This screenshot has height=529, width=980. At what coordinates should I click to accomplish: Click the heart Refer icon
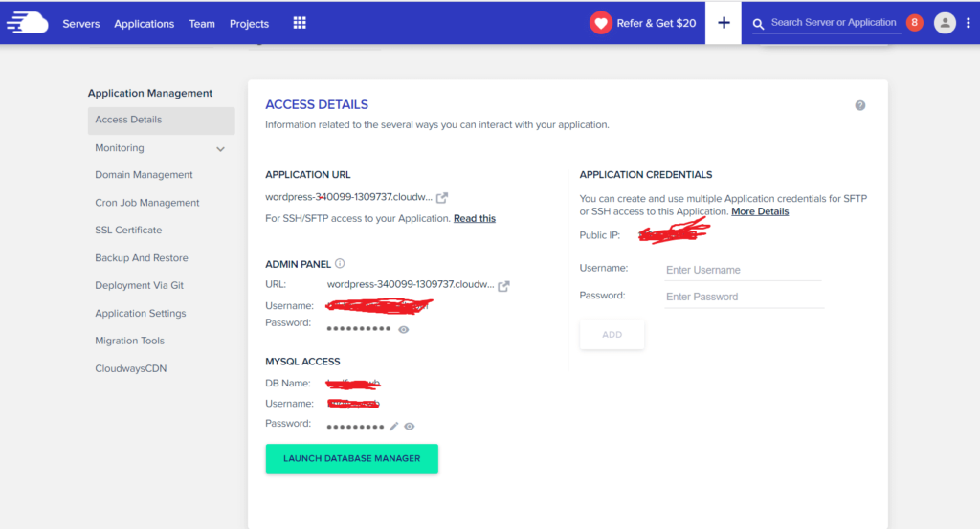pos(601,23)
